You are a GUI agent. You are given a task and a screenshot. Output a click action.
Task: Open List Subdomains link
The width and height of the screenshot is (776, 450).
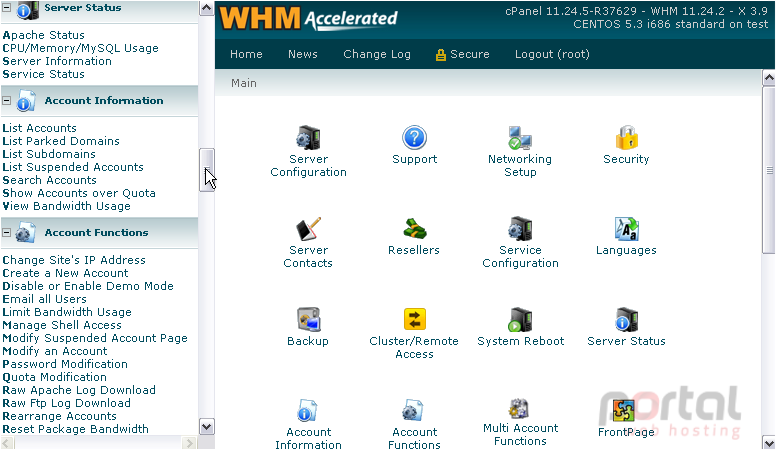(x=49, y=154)
